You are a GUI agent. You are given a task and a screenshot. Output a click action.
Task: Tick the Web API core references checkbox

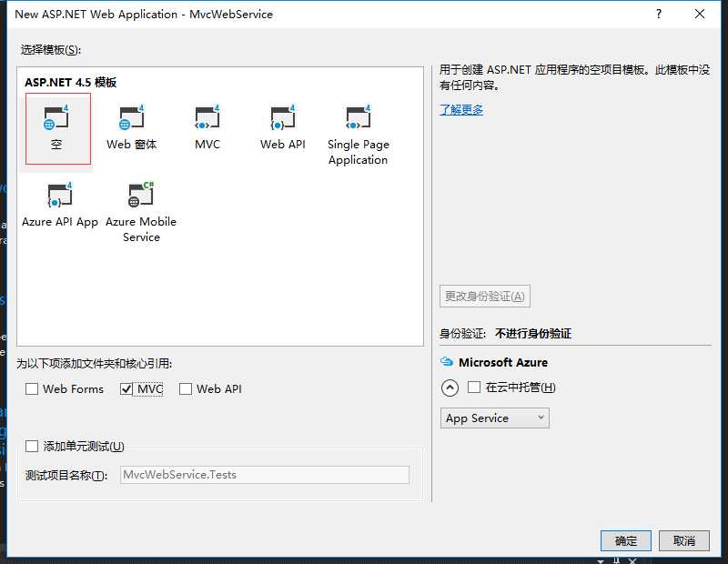(186, 389)
